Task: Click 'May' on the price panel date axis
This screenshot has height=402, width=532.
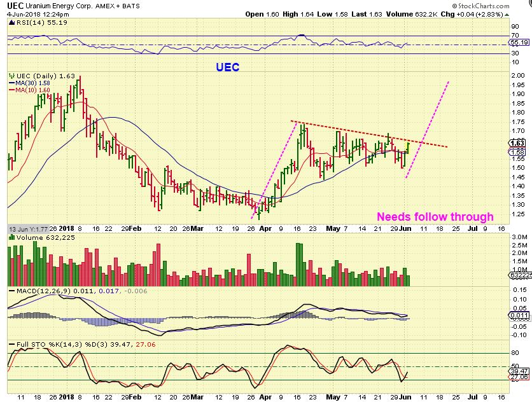Action: click(333, 228)
